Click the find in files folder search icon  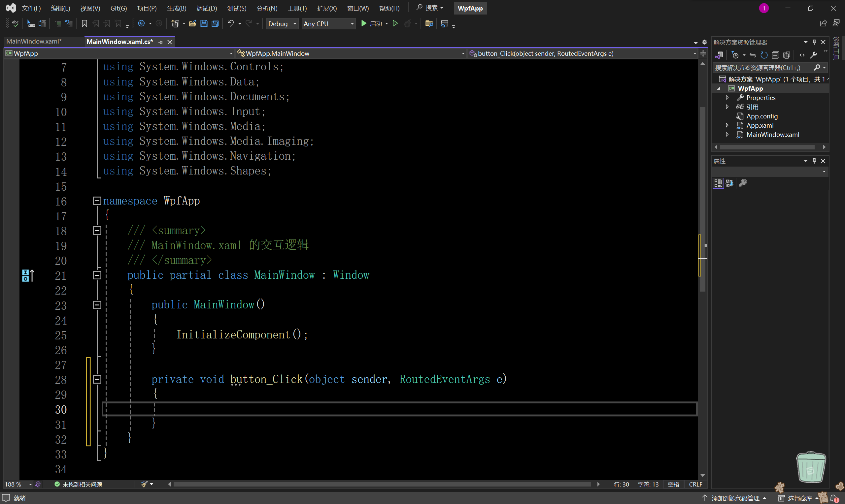(x=429, y=23)
